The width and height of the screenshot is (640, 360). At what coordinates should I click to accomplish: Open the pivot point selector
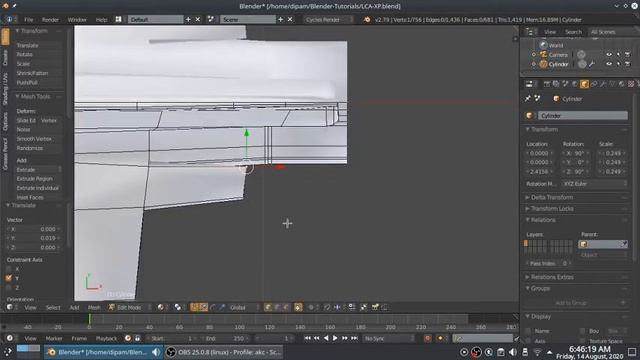point(178,307)
